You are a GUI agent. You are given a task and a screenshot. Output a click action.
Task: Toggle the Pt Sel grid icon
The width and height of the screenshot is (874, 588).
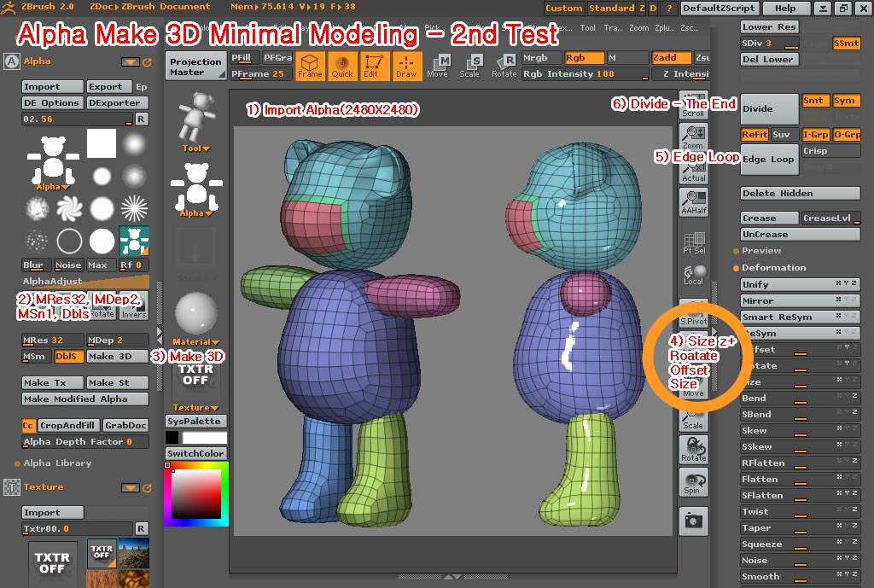click(693, 242)
